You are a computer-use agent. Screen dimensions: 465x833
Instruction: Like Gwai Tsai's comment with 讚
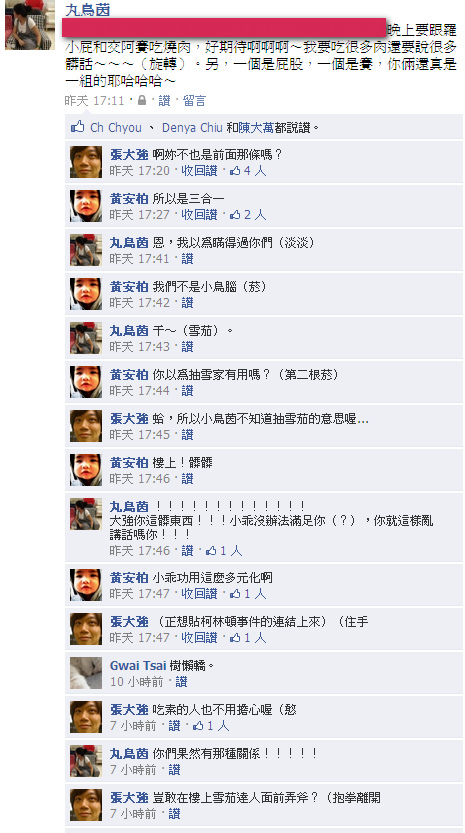coord(181,682)
